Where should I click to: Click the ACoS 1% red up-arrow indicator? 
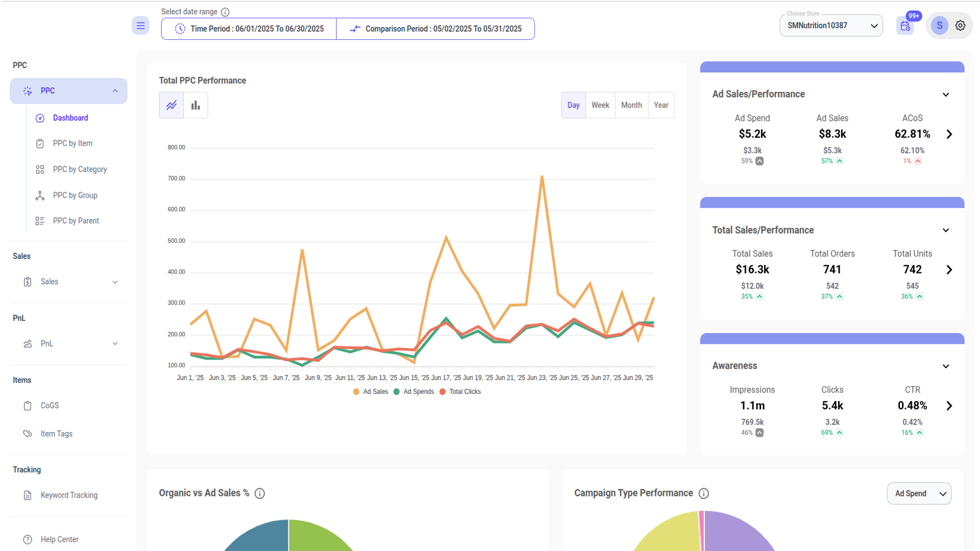coord(918,161)
